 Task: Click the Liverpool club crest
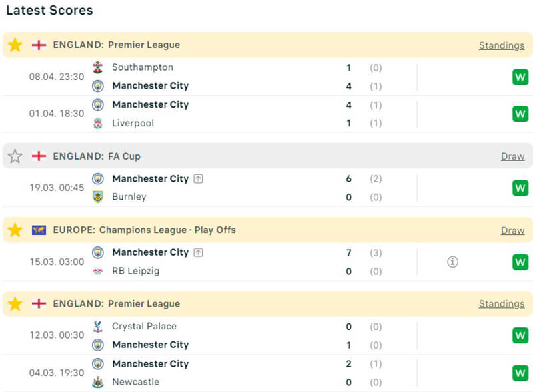98,124
